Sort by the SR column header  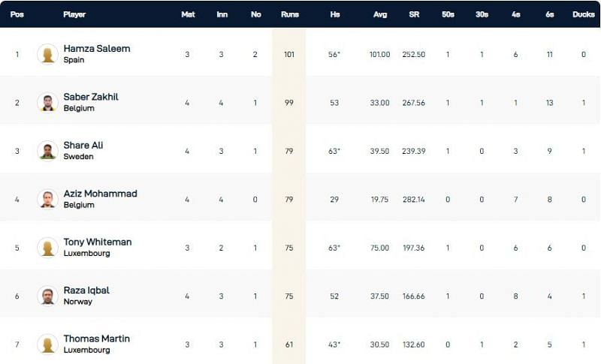pos(414,14)
